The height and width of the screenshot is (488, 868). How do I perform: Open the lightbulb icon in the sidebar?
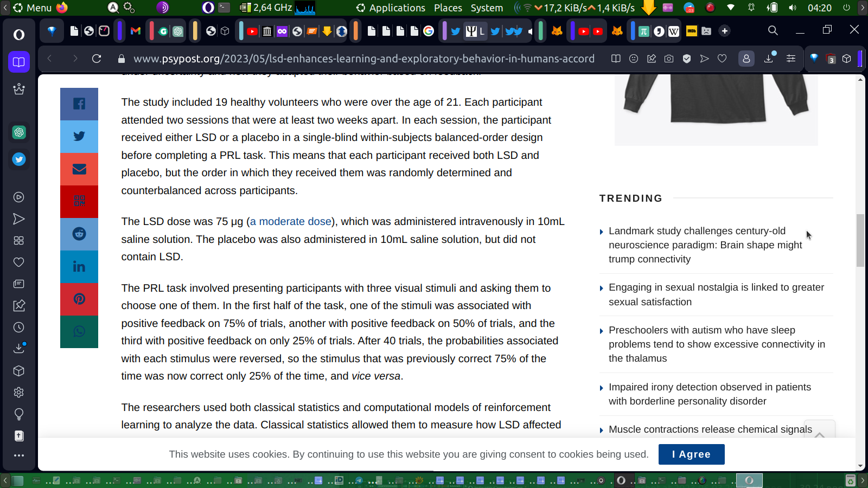(x=19, y=414)
